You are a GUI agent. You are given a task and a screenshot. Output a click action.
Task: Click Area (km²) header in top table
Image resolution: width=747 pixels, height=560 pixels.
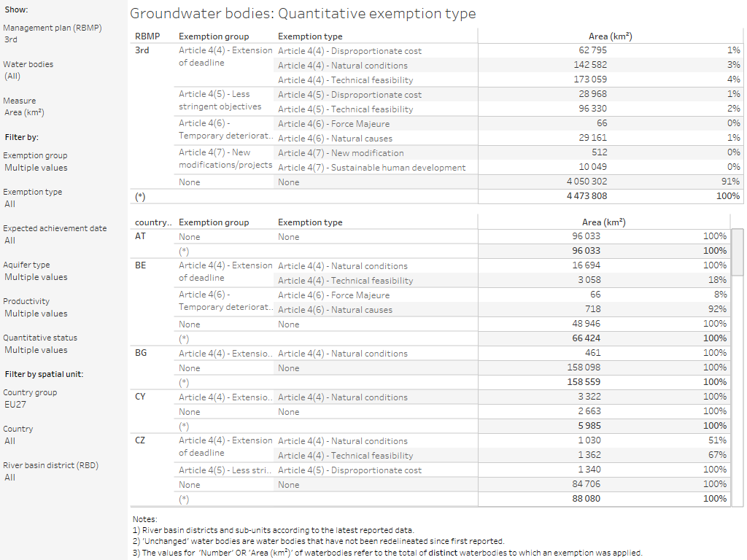[611, 36]
